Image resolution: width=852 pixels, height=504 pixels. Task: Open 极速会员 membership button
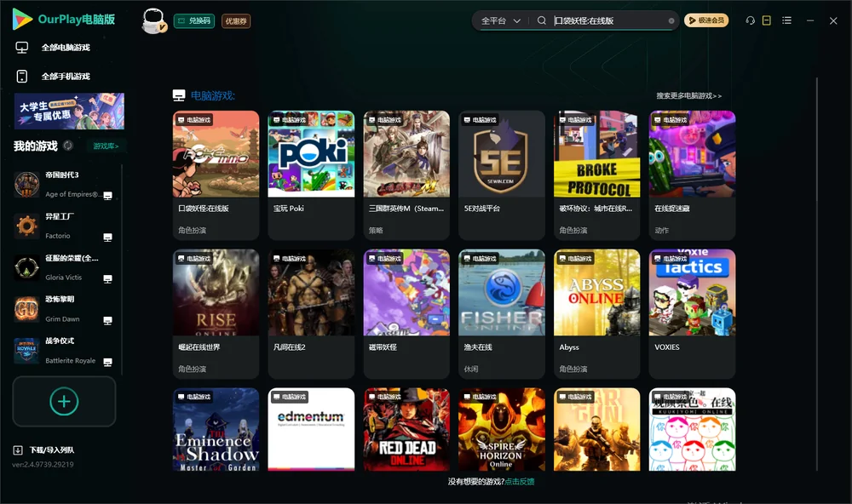(x=705, y=20)
